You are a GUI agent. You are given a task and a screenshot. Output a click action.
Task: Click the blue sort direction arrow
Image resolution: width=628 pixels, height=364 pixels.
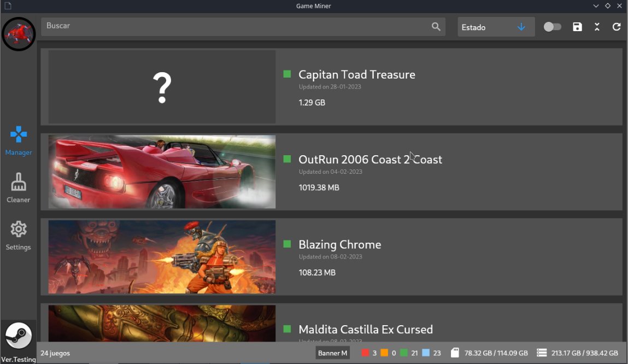(x=521, y=27)
